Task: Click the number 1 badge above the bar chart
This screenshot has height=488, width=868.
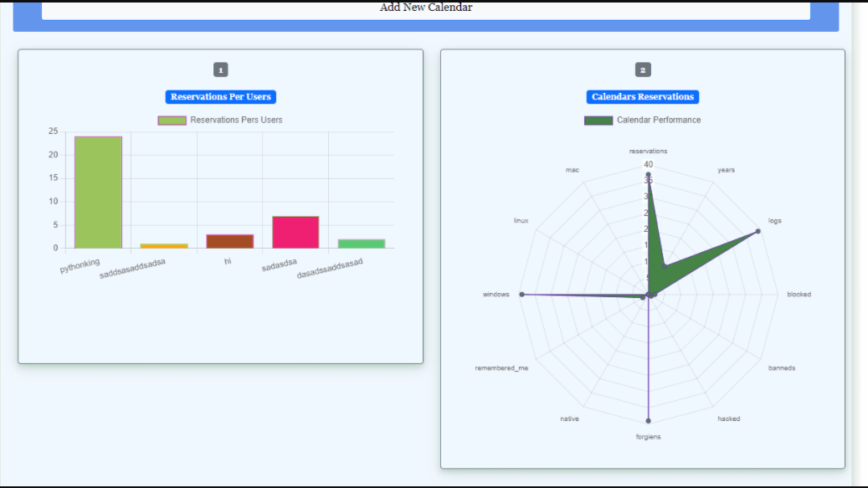Action: tap(220, 69)
